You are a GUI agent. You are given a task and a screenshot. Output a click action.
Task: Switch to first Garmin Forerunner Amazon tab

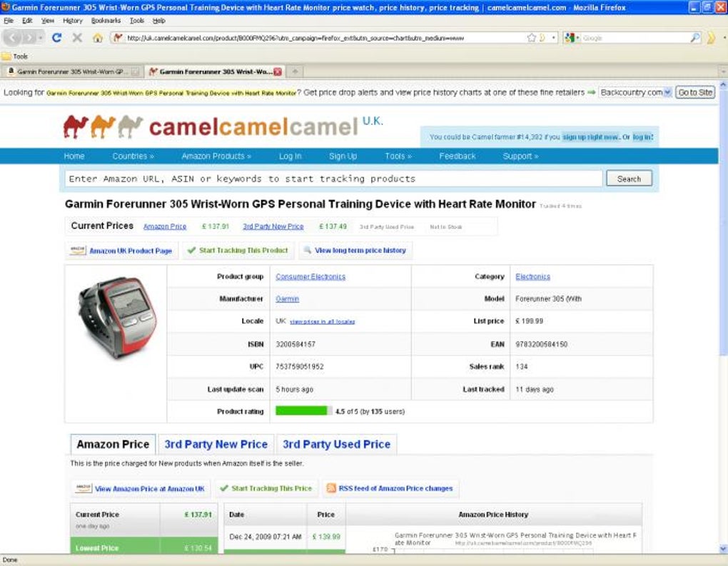71,71
